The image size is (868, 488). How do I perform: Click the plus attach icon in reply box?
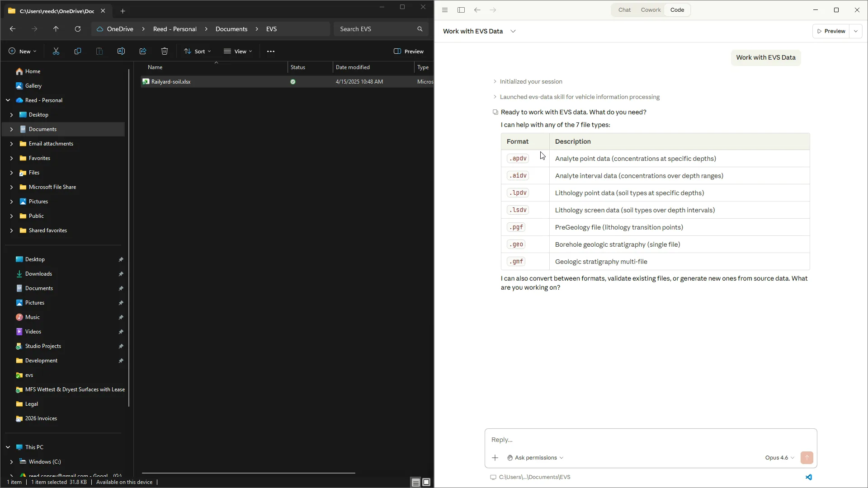[495, 458]
